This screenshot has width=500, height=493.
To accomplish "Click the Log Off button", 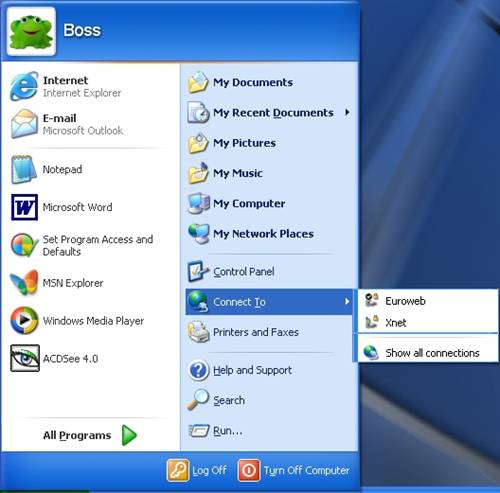I will pos(197,470).
